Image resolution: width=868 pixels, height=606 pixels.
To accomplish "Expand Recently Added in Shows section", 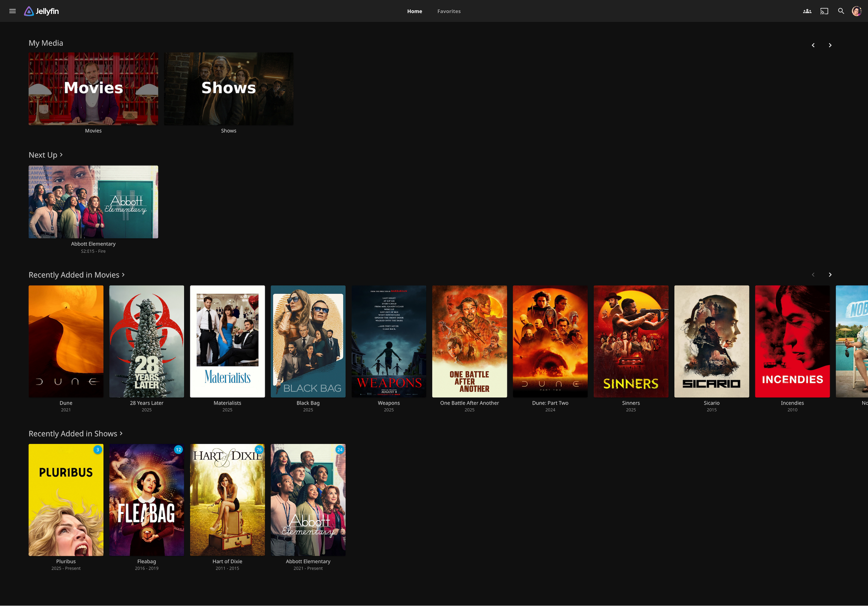I will 75,434.
